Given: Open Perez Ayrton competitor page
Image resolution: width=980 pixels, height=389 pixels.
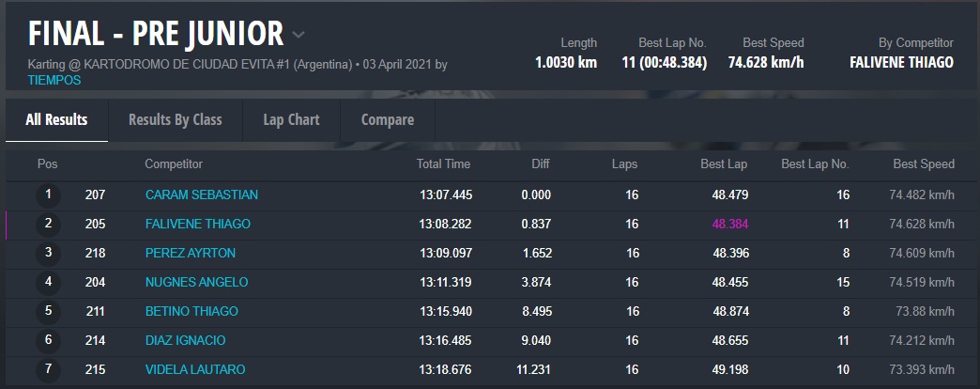Looking at the screenshot, I should [191, 253].
